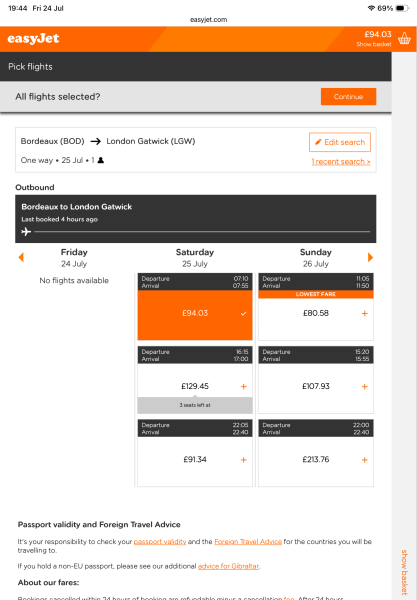Expand the 1 recent search link
Screen dimensions: 417x600
click(x=341, y=162)
